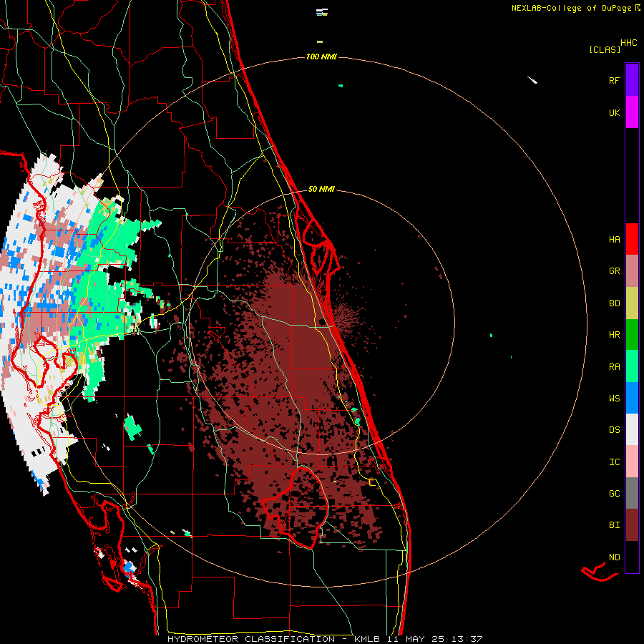
Task: Click the 'DS' legend label
Action: (x=614, y=430)
